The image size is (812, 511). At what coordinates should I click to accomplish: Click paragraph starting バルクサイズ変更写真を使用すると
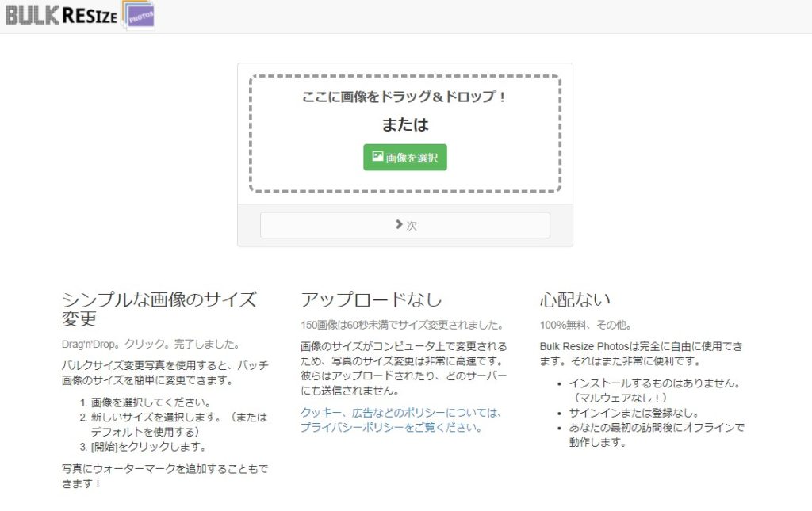165,373
